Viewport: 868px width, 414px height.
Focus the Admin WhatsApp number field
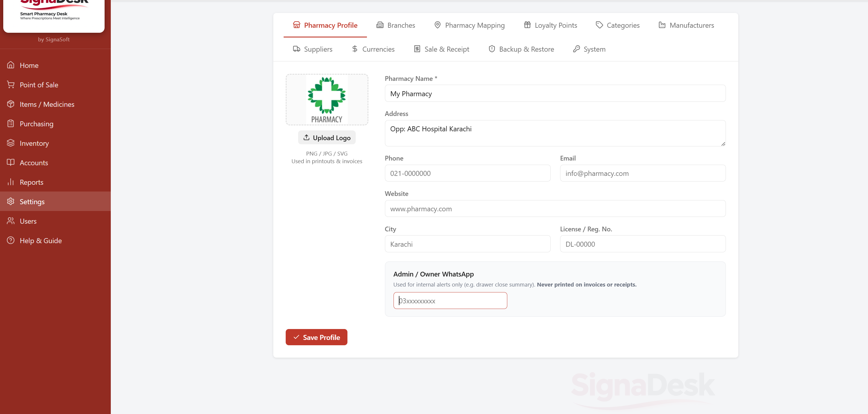point(450,301)
